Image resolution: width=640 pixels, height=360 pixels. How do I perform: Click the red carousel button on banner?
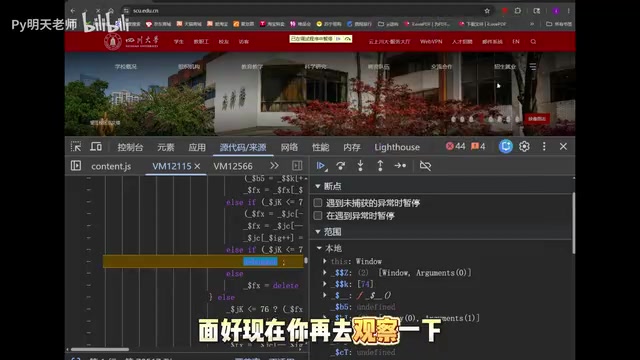click(x=537, y=119)
